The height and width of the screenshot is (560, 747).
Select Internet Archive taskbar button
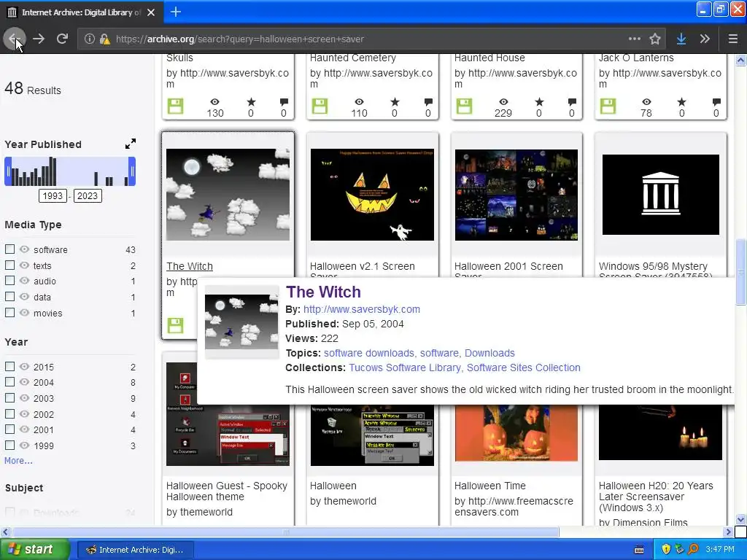click(x=135, y=550)
